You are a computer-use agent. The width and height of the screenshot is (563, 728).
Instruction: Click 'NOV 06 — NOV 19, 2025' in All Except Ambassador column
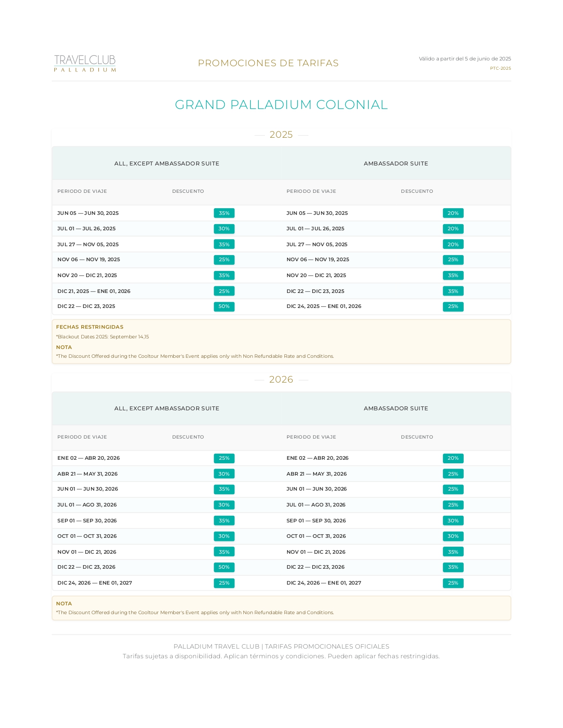click(89, 259)
